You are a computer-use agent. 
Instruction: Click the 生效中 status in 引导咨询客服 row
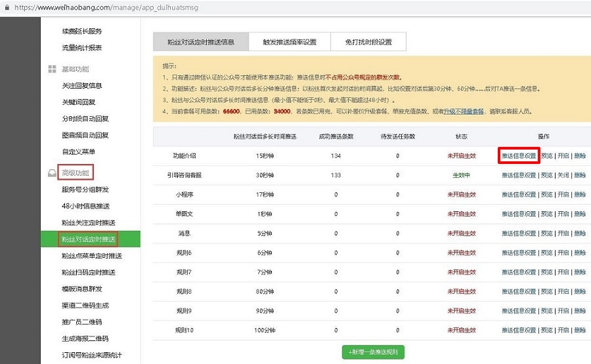point(462,175)
